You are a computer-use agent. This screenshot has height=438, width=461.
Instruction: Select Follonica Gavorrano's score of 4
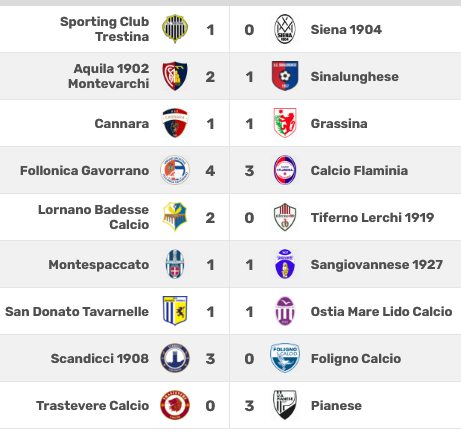click(x=210, y=171)
